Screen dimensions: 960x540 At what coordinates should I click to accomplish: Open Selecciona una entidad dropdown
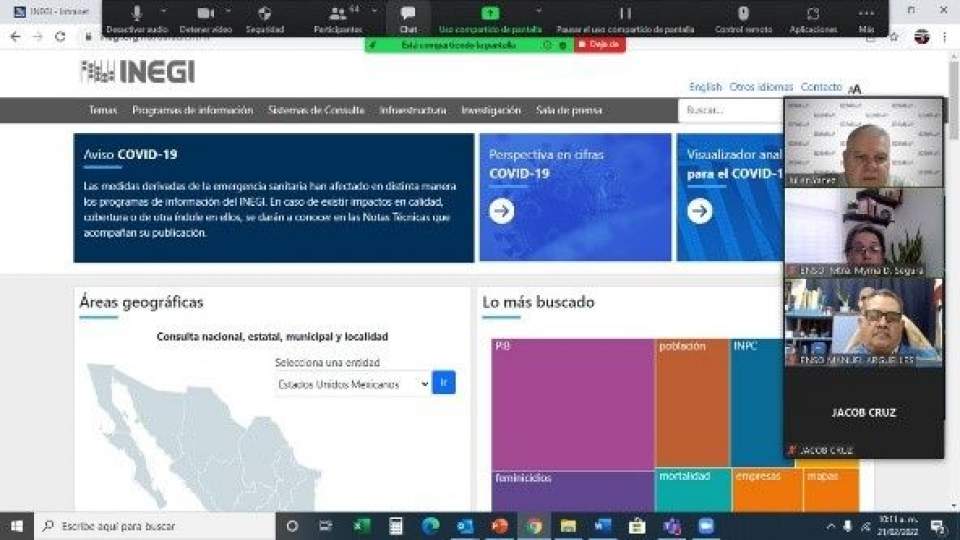tap(352, 384)
